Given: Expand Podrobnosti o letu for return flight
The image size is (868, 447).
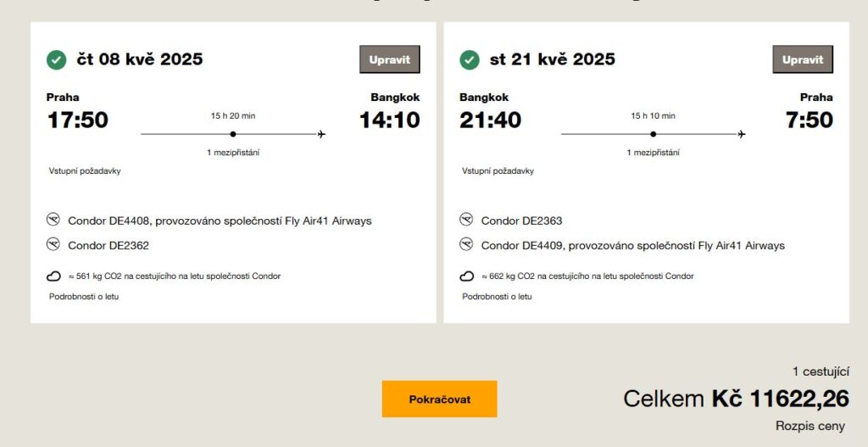Looking at the screenshot, I should tap(497, 296).
